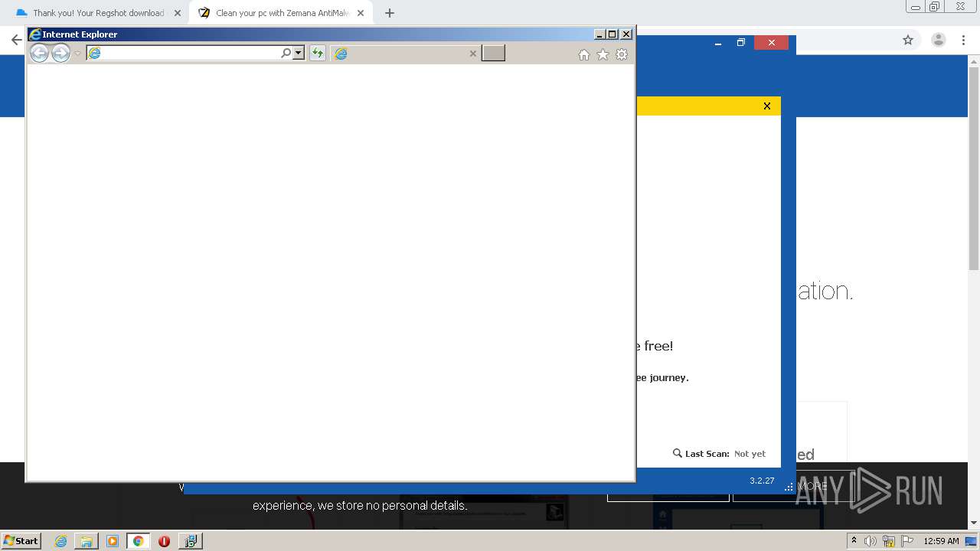Close the Zemana AntiMalware Chrome tab
This screenshot has width=980, height=551.
coord(361,13)
